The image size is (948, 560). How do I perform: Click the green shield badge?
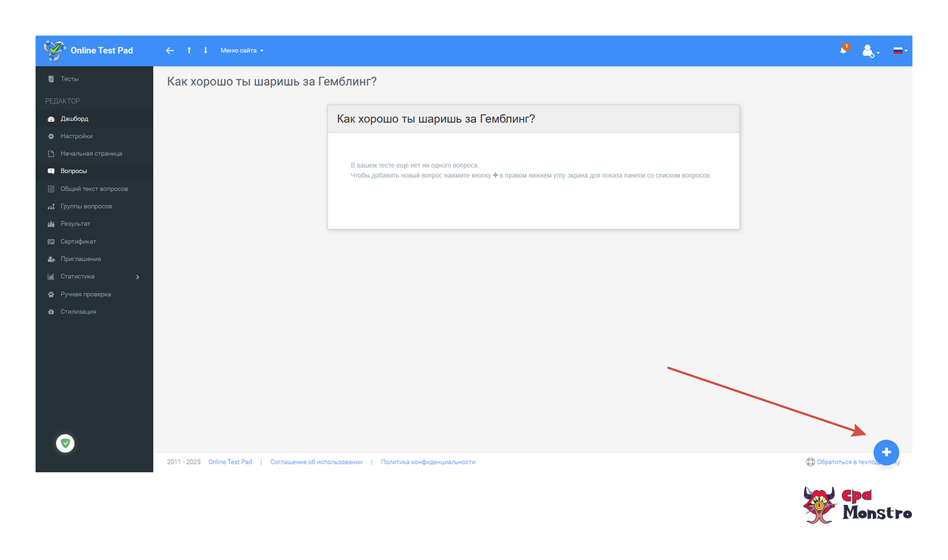[x=65, y=443]
